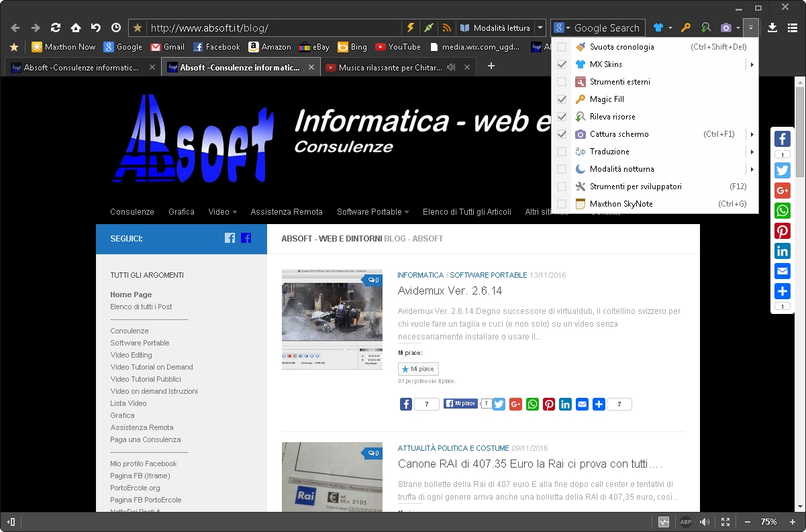Select Strumenti per sviluppatori menu entry
The height and width of the screenshot is (532, 806).
click(x=654, y=187)
